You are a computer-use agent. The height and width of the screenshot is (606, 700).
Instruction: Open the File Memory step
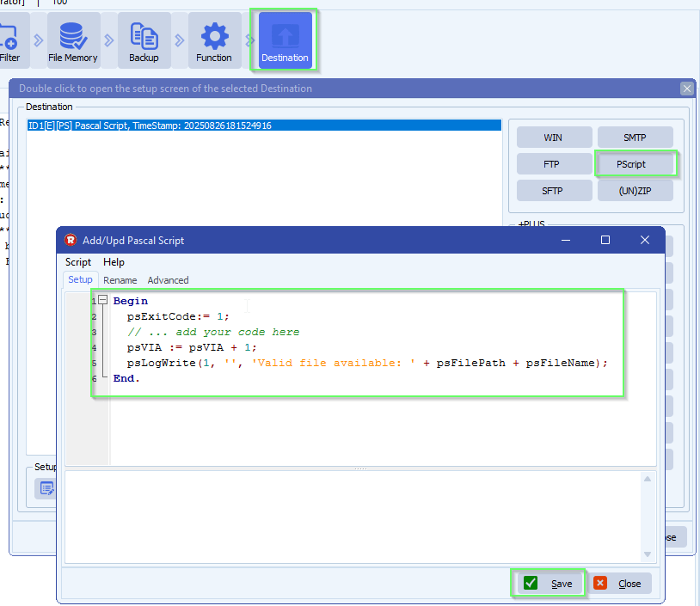tap(73, 40)
